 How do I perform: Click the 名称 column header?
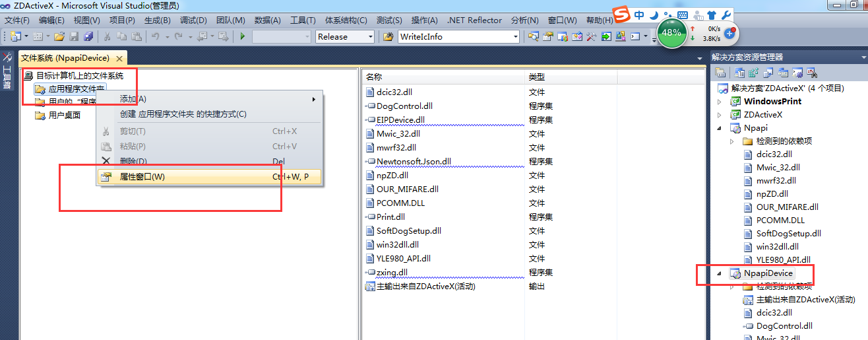444,77
